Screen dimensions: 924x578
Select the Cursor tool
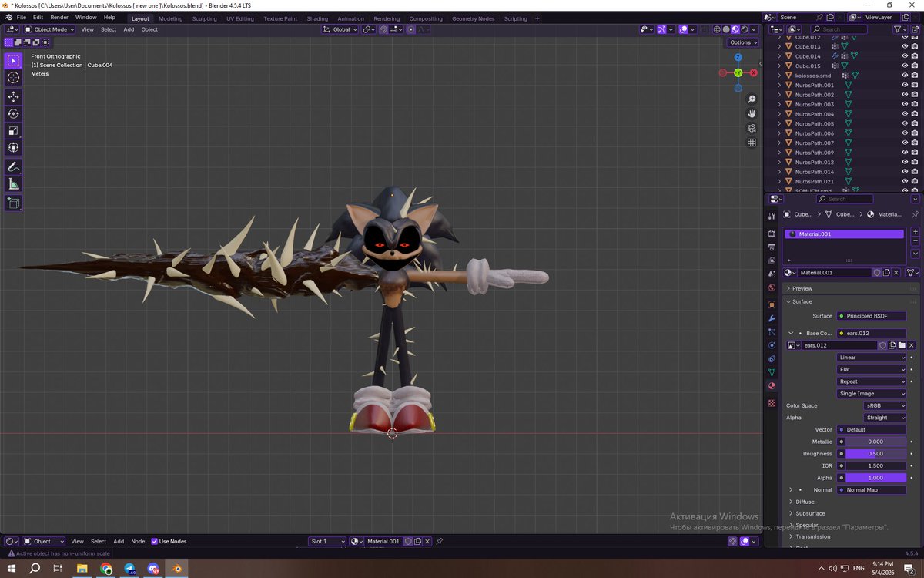click(x=13, y=78)
